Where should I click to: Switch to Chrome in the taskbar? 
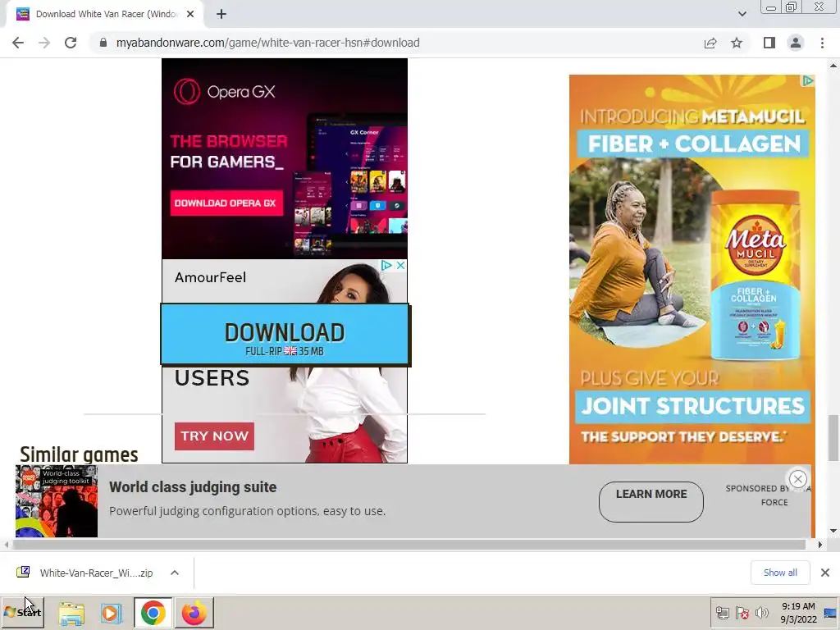point(153,612)
